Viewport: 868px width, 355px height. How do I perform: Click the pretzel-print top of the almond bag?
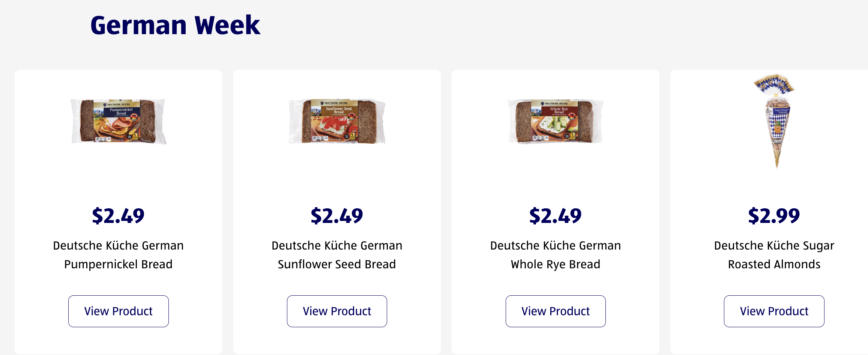pos(773,84)
